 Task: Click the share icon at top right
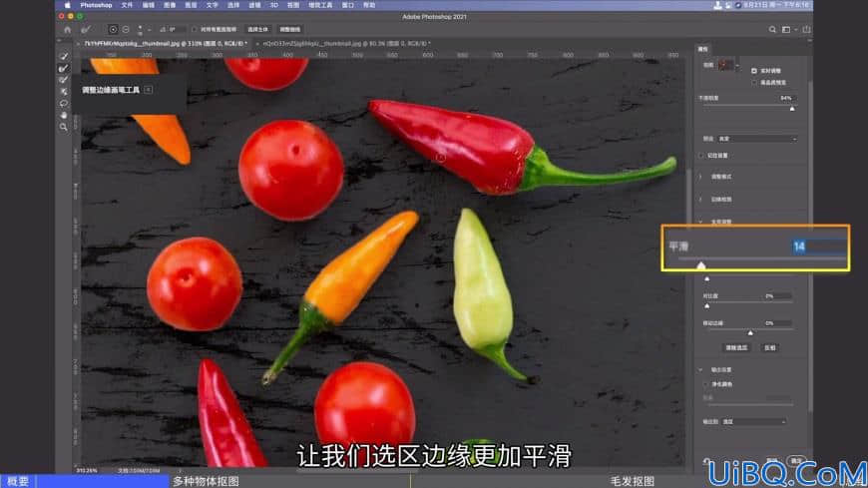(x=806, y=29)
